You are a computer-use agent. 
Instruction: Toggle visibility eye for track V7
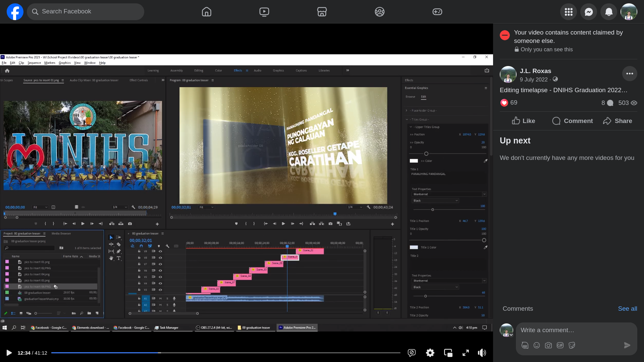click(160, 264)
